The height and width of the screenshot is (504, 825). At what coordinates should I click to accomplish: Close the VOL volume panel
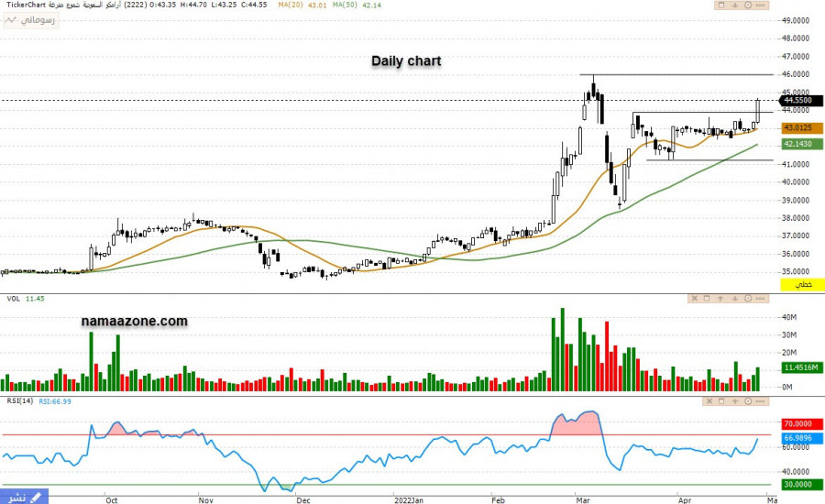click(x=694, y=299)
